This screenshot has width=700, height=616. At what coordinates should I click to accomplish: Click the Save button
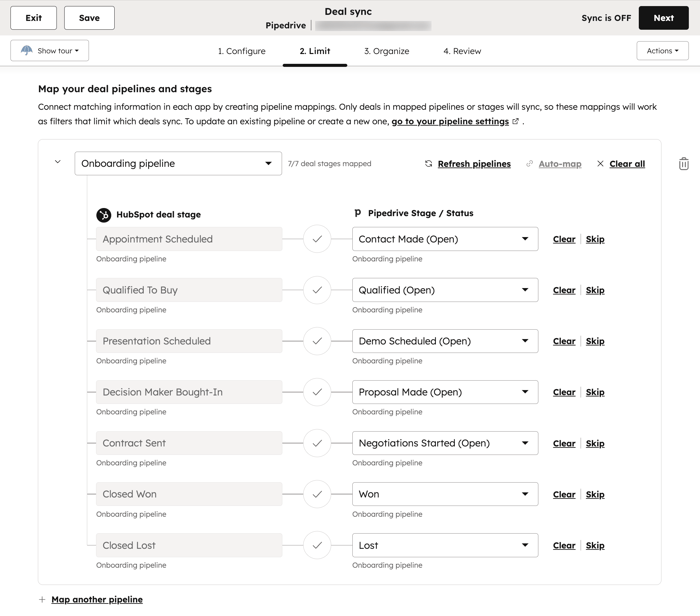[x=89, y=18]
